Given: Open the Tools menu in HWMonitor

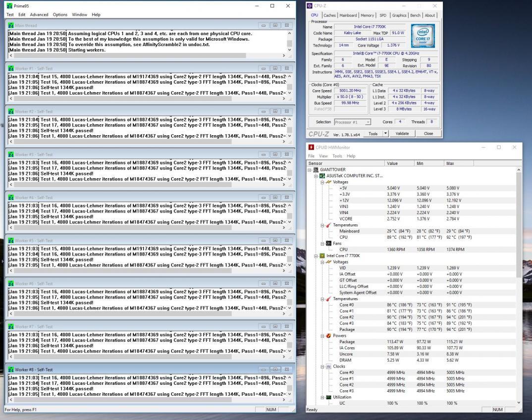Looking at the screenshot, I should pyautogui.click(x=337, y=156).
